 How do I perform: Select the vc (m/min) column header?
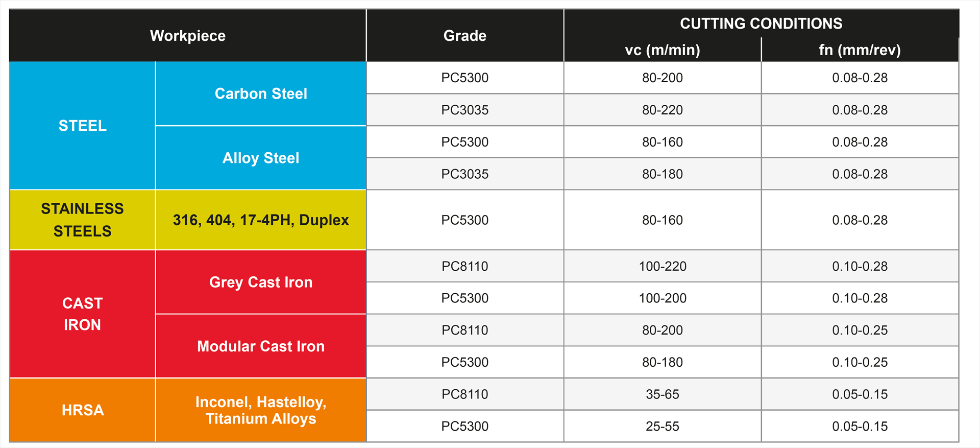coord(663,50)
